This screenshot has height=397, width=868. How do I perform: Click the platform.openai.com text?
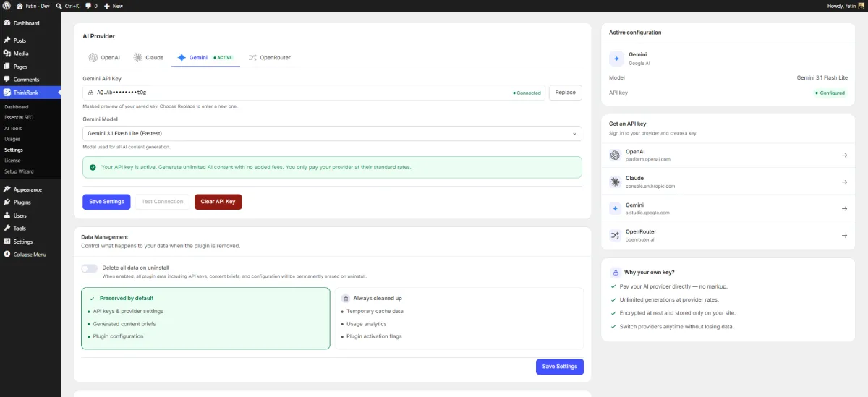(647, 159)
